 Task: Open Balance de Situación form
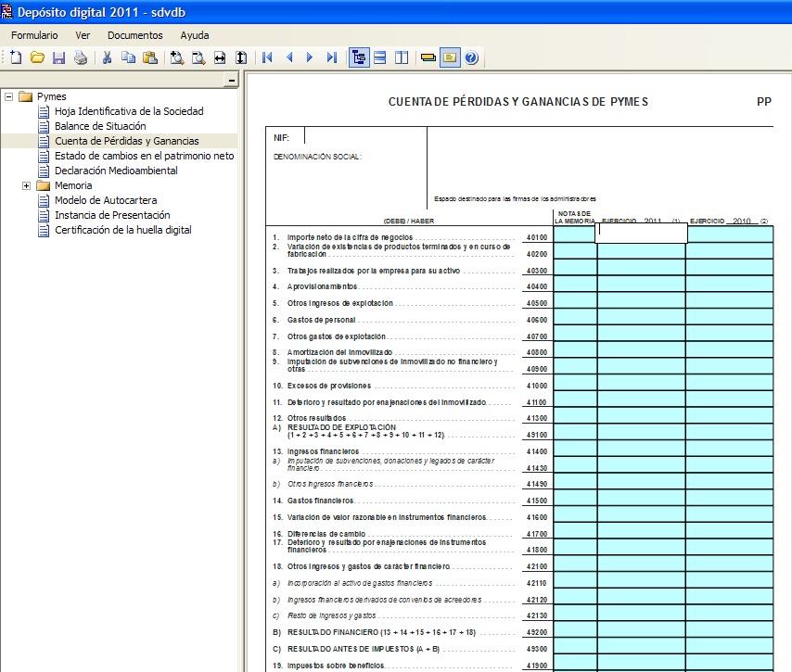100,126
